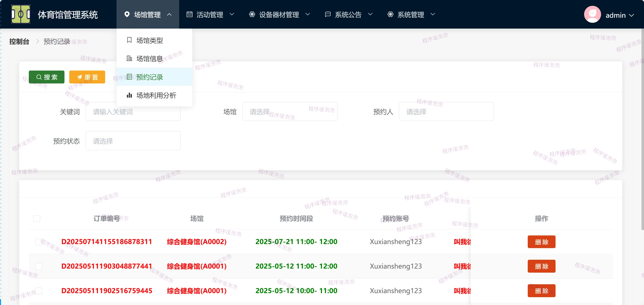644x305 pixels.
Task: Click the gymnasium system logo icon
Action: [x=21, y=14]
